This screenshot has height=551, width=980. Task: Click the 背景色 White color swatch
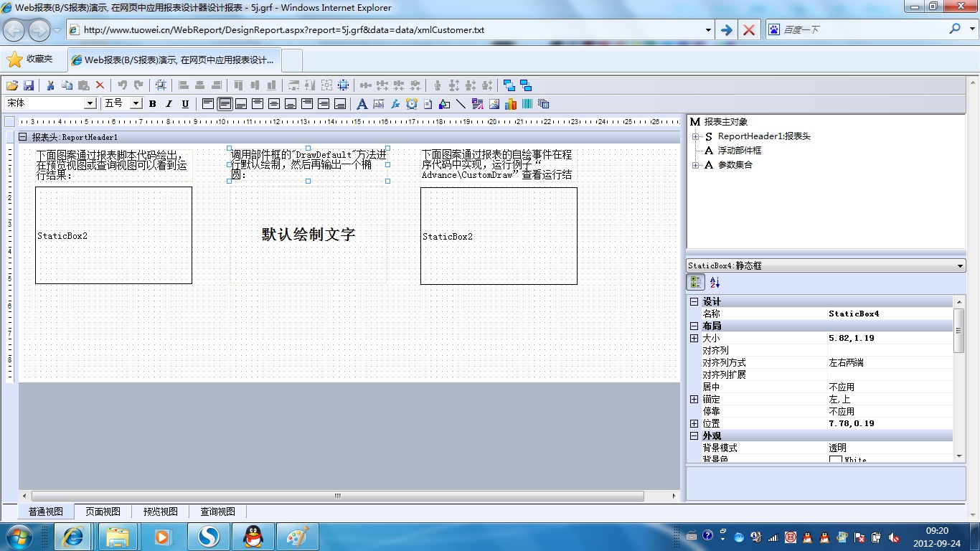836,459
